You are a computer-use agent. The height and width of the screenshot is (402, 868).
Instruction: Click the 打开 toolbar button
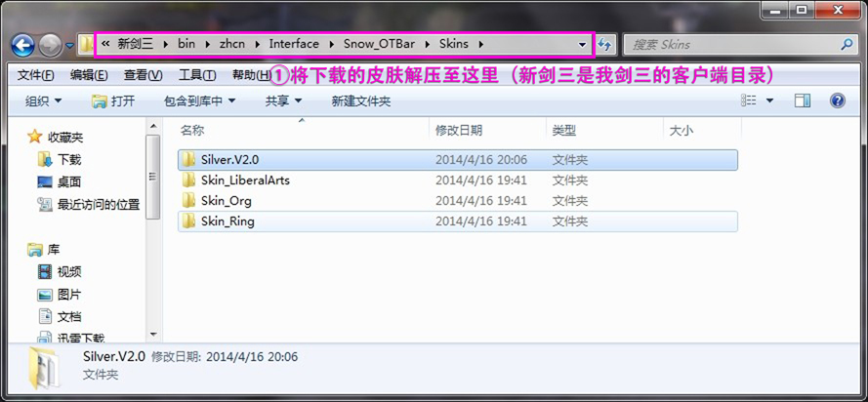113,100
